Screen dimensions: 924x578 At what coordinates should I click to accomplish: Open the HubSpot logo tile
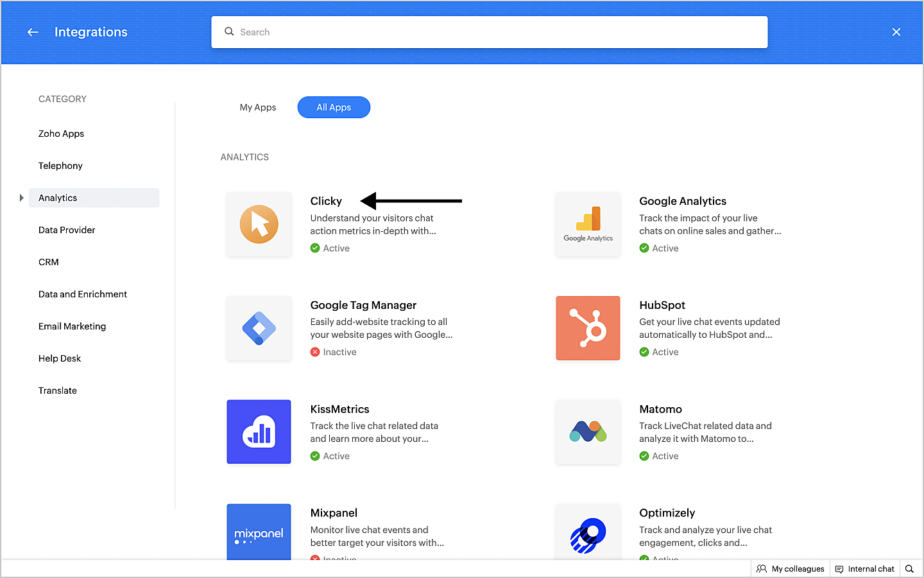coord(588,328)
